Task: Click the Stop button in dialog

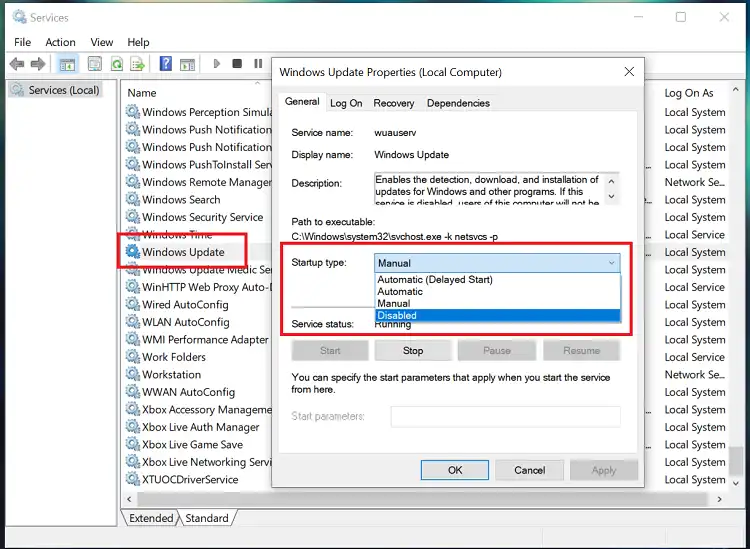Action: pyautogui.click(x=413, y=351)
